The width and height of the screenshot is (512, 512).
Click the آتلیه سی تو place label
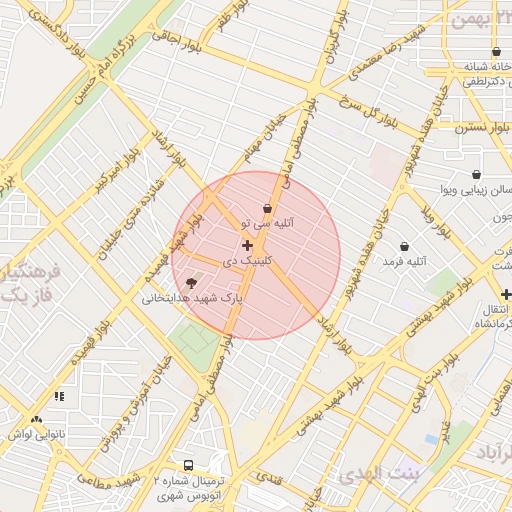[x=268, y=223]
